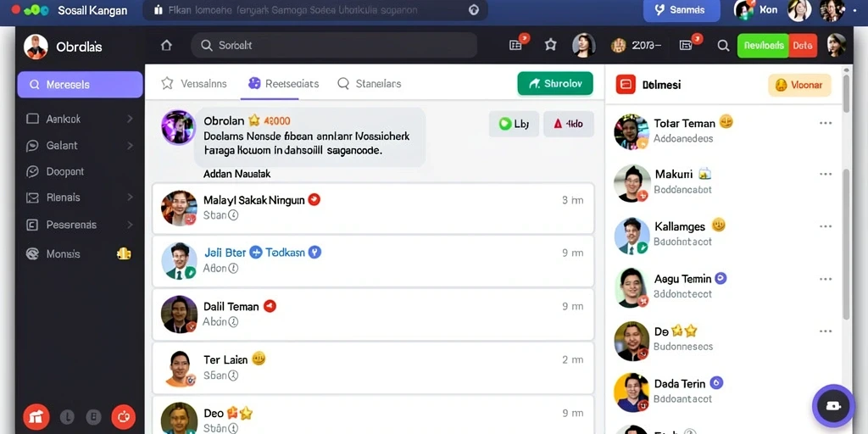The width and height of the screenshot is (868, 434).
Task: Open the Dalil Teman conversation row
Action: [373, 314]
